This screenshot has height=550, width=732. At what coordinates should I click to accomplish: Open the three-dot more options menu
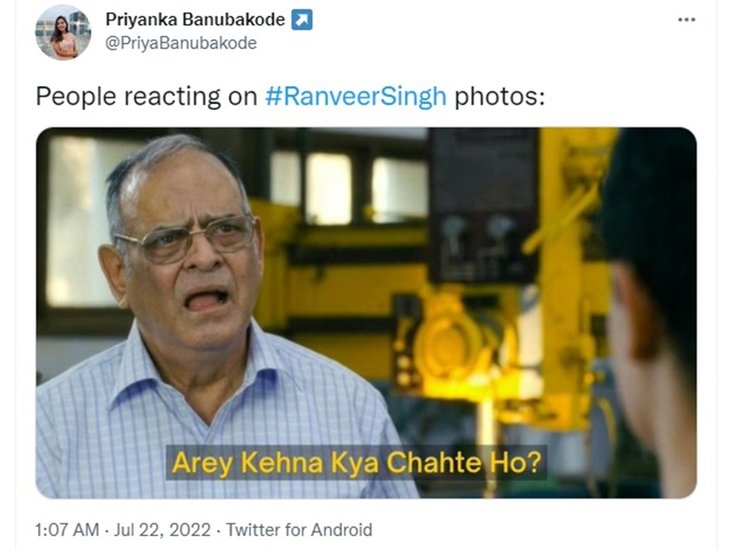(x=686, y=20)
